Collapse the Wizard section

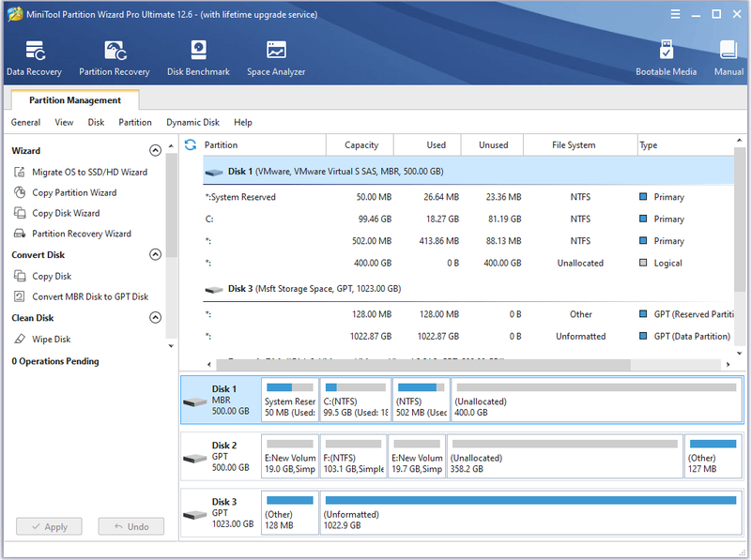[155, 150]
